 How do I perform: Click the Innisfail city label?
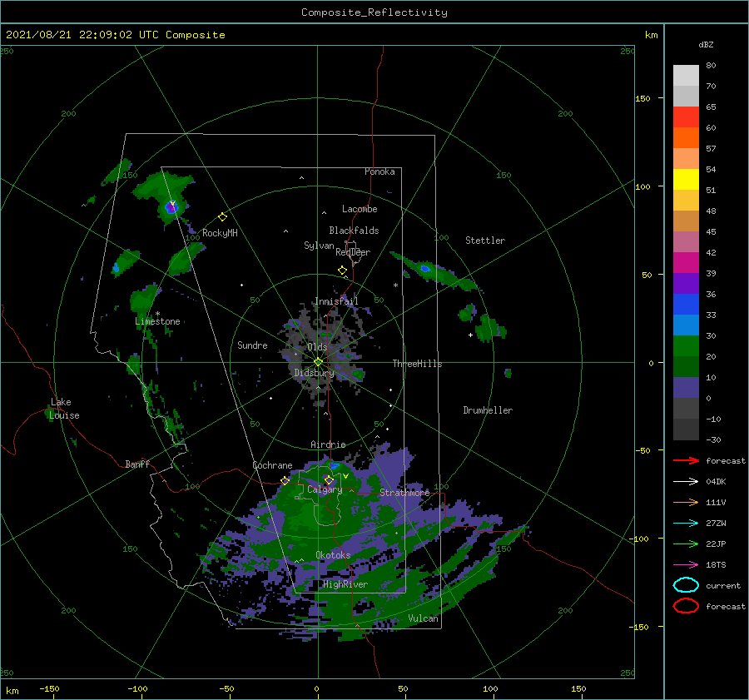click(x=336, y=301)
